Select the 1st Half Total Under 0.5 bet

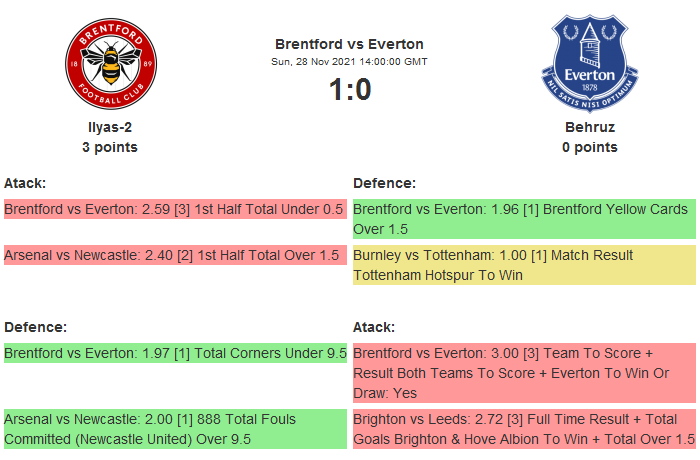174,209
